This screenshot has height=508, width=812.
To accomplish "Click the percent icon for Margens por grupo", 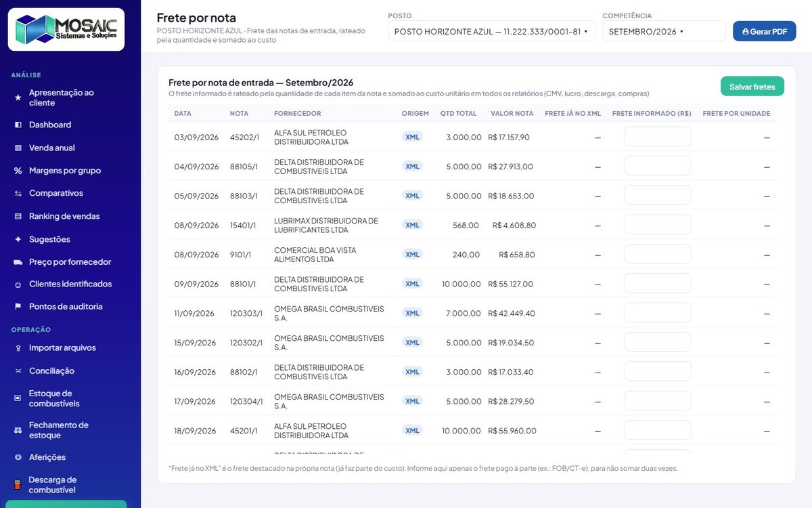I will (x=18, y=171).
